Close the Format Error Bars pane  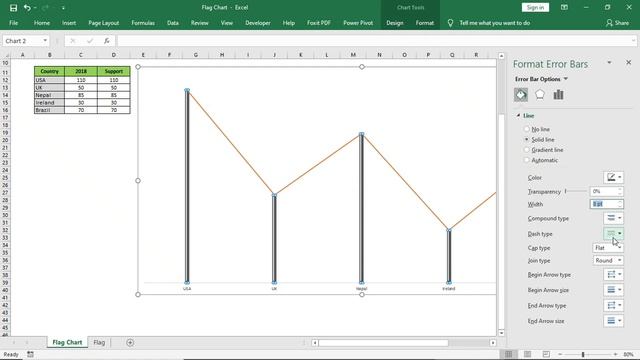[x=629, y=62]
